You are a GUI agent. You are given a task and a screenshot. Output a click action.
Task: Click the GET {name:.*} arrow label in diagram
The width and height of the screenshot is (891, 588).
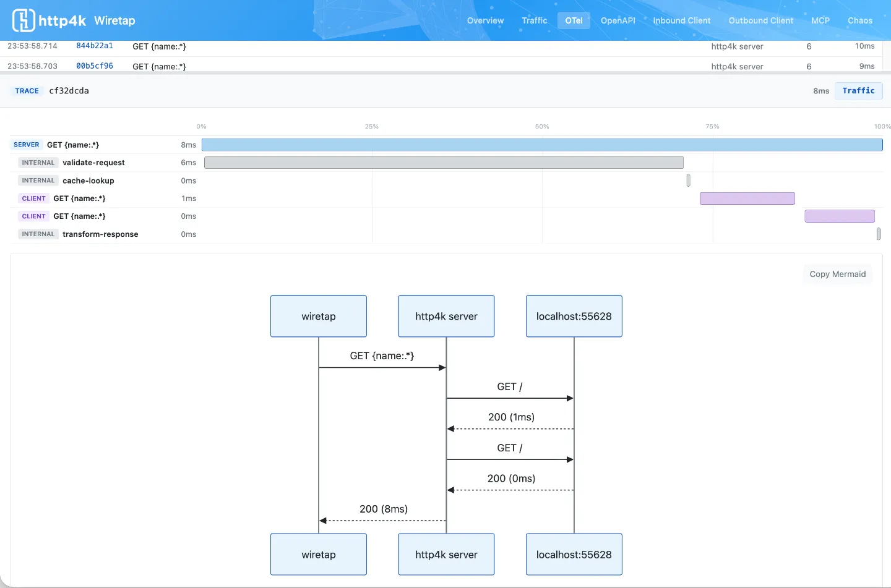pyautogui.click(x=382, y=356)
